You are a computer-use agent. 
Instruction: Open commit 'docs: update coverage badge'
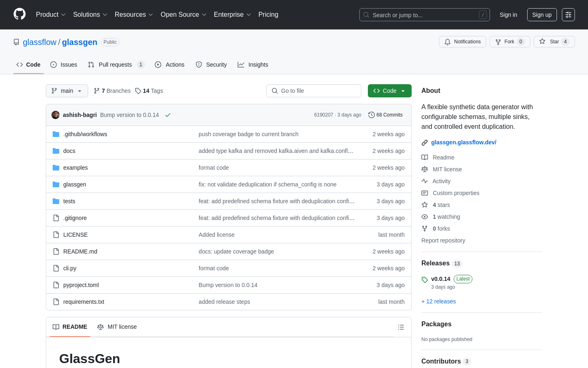[x=236, y=251]
